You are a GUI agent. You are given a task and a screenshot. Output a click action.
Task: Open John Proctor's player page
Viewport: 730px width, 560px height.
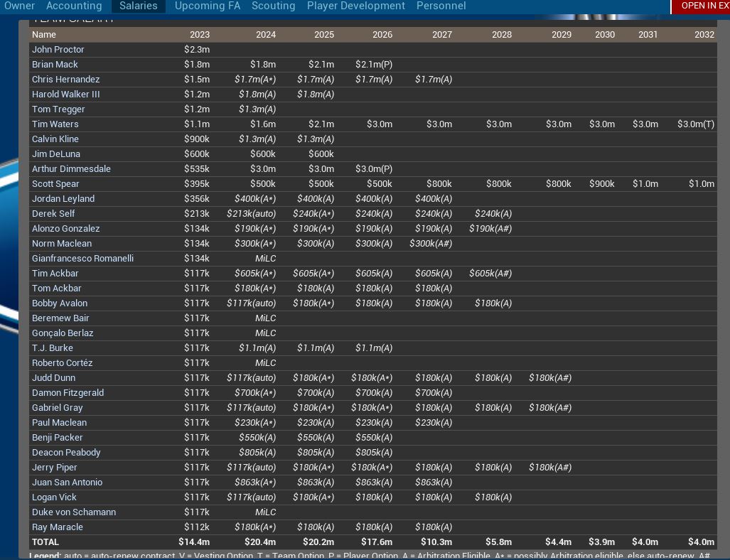tap(58, 50)
